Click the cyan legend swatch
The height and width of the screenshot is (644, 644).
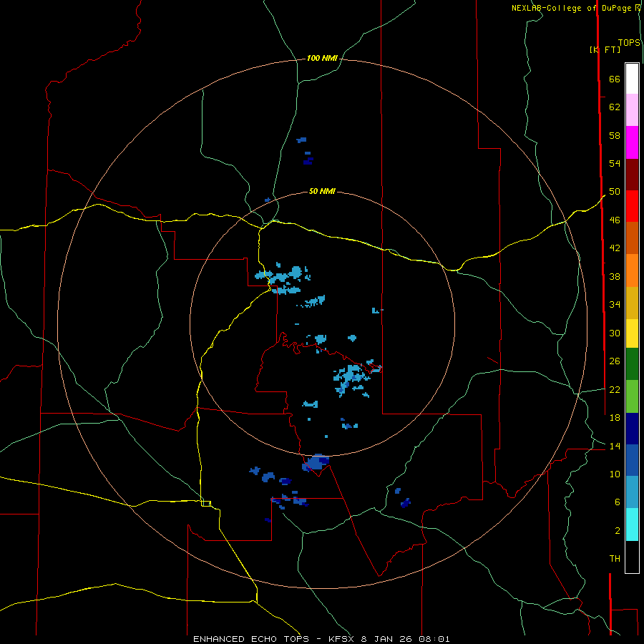tap(632, 525)
